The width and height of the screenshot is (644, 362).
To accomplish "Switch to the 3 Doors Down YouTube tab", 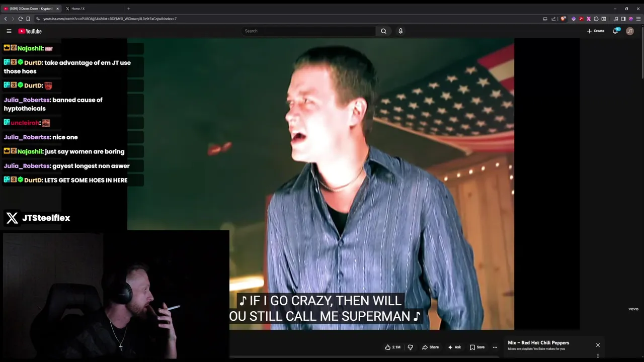I will 30,9.
